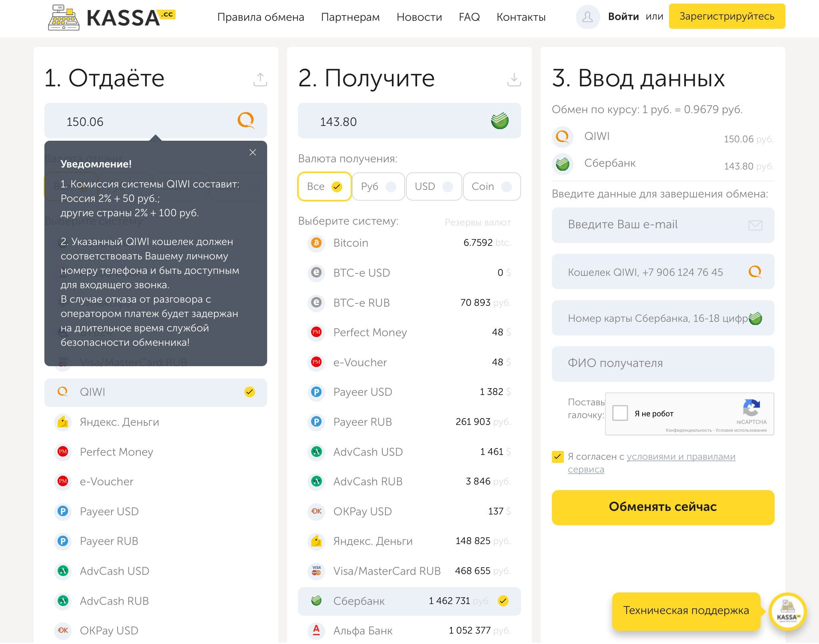819x644 pixels.
Task: Click the download arrow icon beside Получите
Action: [x=514, y=79]
